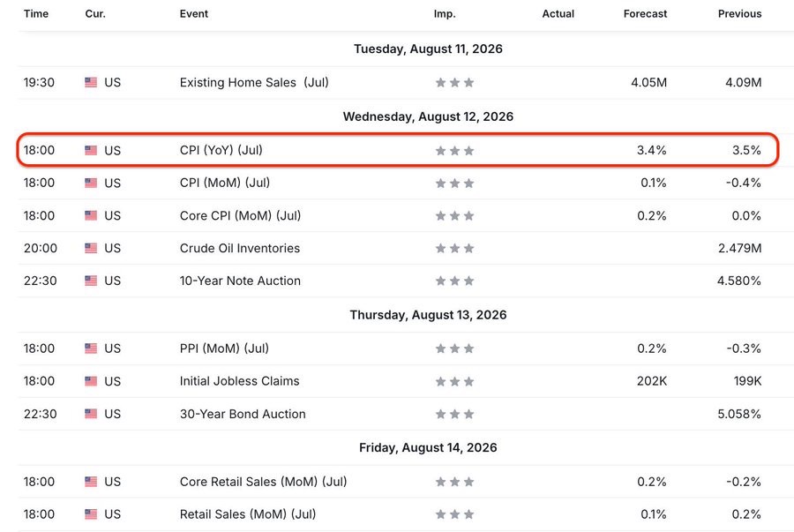Click the Wednesday, August 12, 2026 date header
This screenshot has width=794, height=532.
429,116
